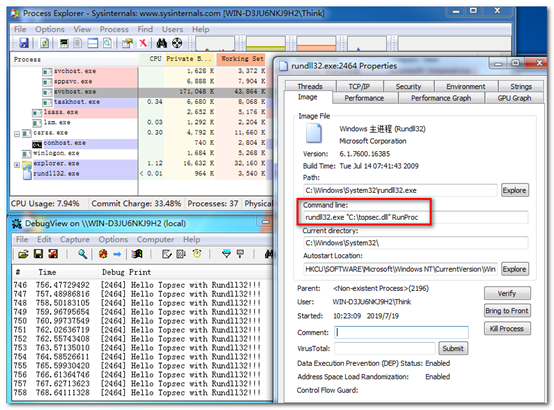Switch to the Threads tab in Properties
Screen dimensions: 554x410
click(x=310, y=86)
